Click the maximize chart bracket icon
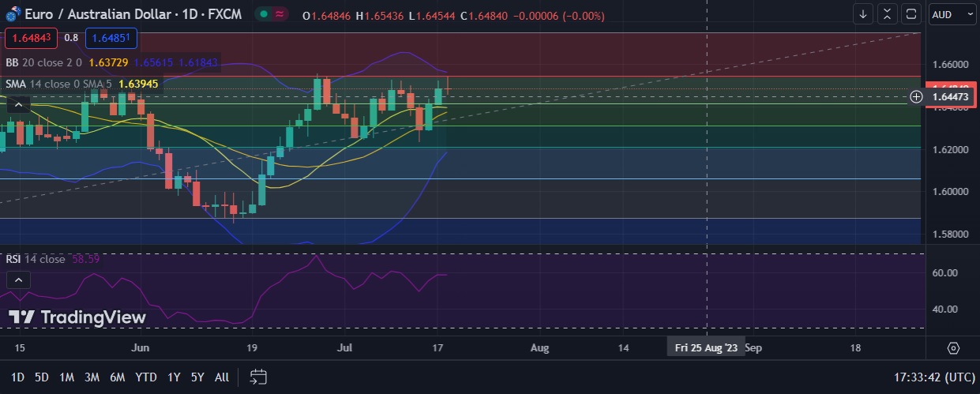980x394 pixels. coord(911,14)
